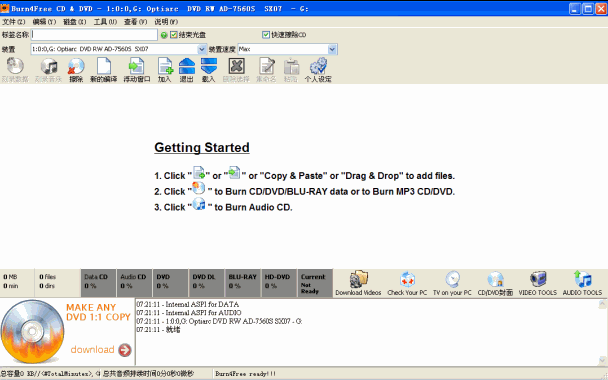
Task: Open Download Videos tool
Action: click(x=358, y=283)
